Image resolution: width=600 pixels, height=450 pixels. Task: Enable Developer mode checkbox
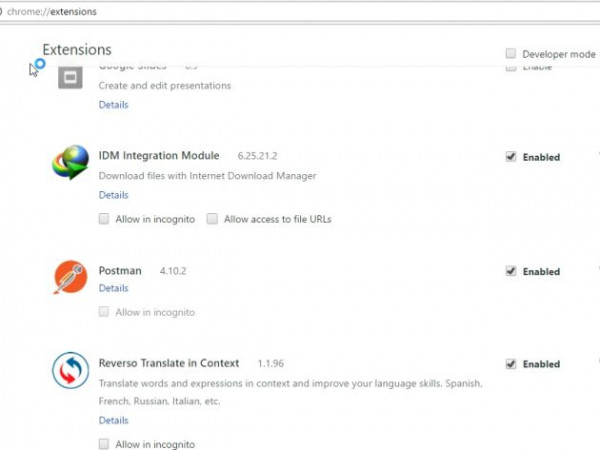click(x=510, y=53)
